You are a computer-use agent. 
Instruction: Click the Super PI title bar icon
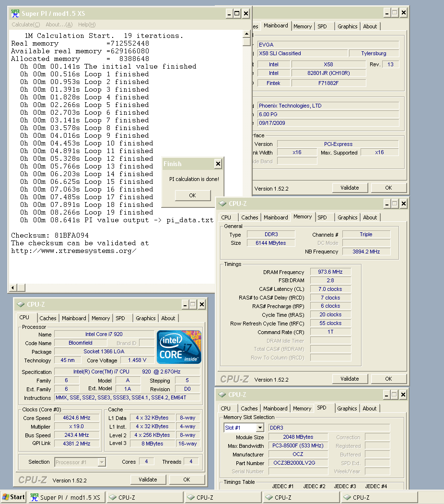click(x=15, y=13)
